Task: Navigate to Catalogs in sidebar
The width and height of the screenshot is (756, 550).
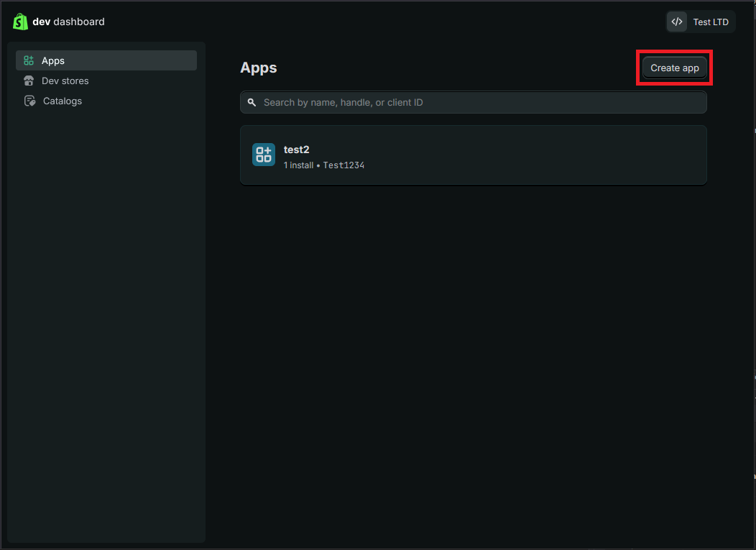Action: 63,101
